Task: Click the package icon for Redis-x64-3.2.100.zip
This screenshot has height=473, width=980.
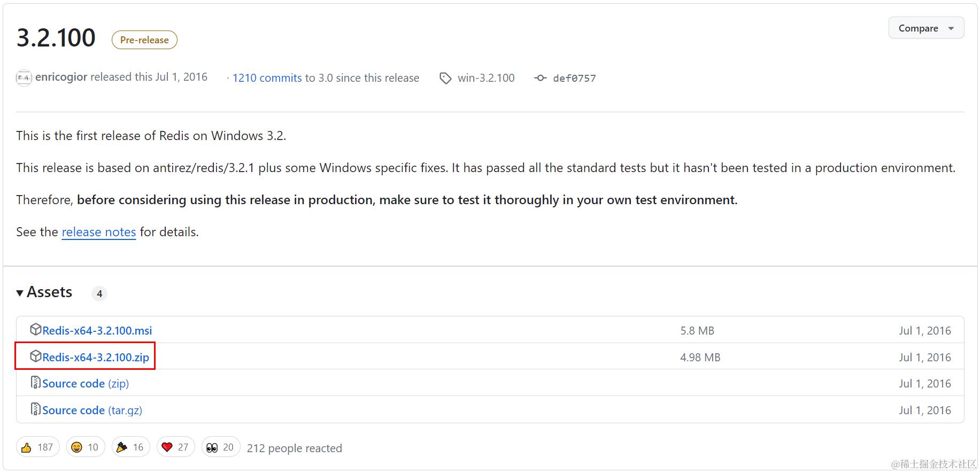Action: [x=36, y=356]
